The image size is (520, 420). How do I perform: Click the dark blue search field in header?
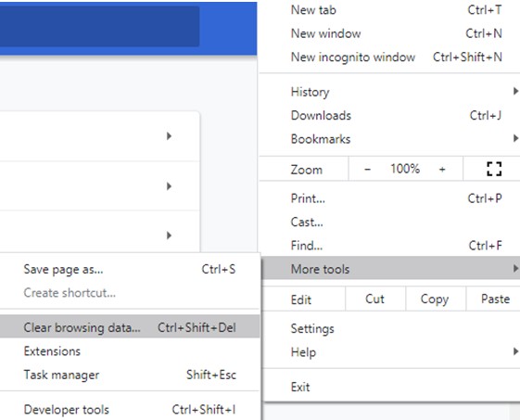pos(99,26)
